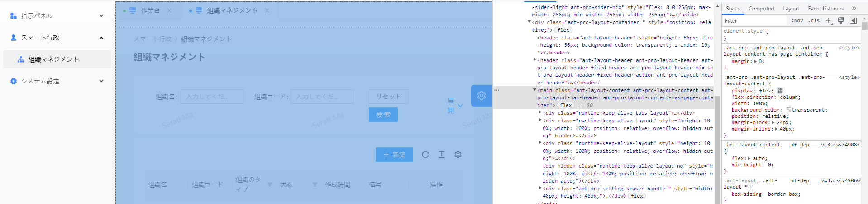Toggle flex badge on main element
Screen dimensions: 868x204
pos(566,105)
